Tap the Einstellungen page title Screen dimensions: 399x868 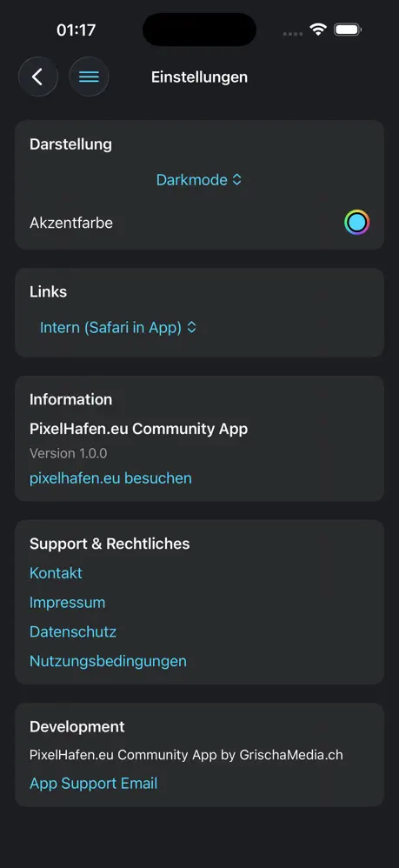click(x=199, y=77)
